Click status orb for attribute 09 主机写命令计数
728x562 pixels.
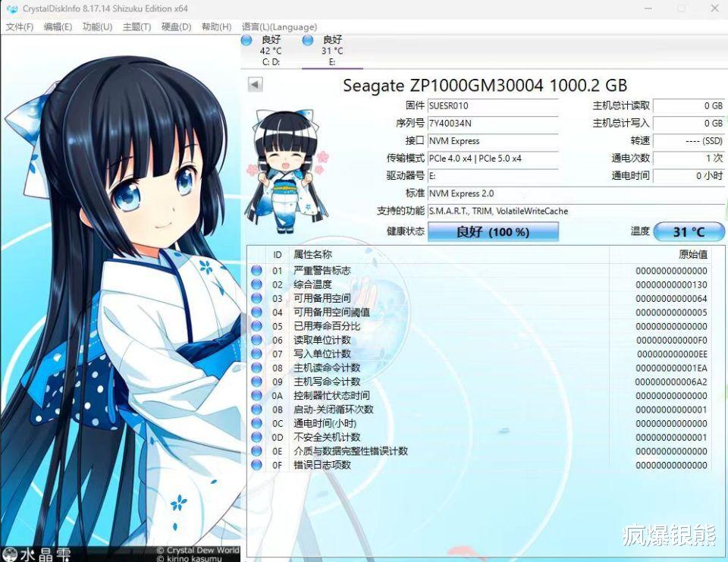(x=256, y=381)
